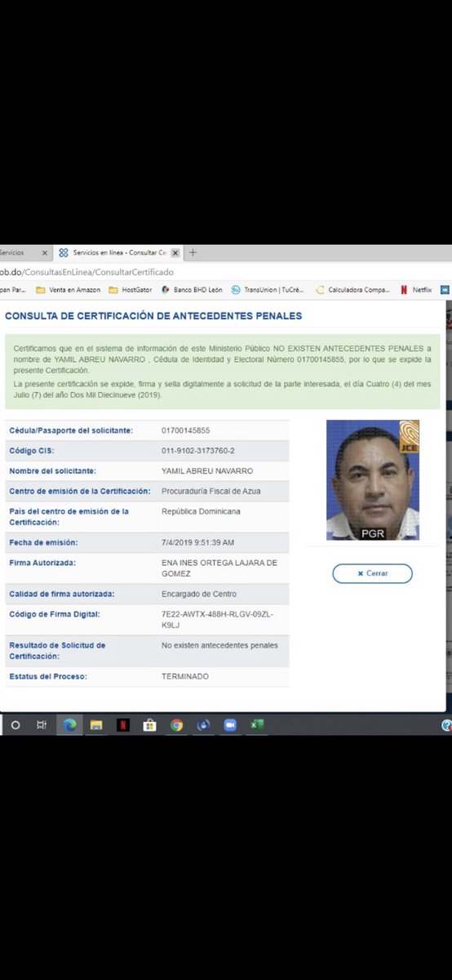The image size is (452, 980).
Task: Open Zoom app from taskbar
Action: (230, 724)
